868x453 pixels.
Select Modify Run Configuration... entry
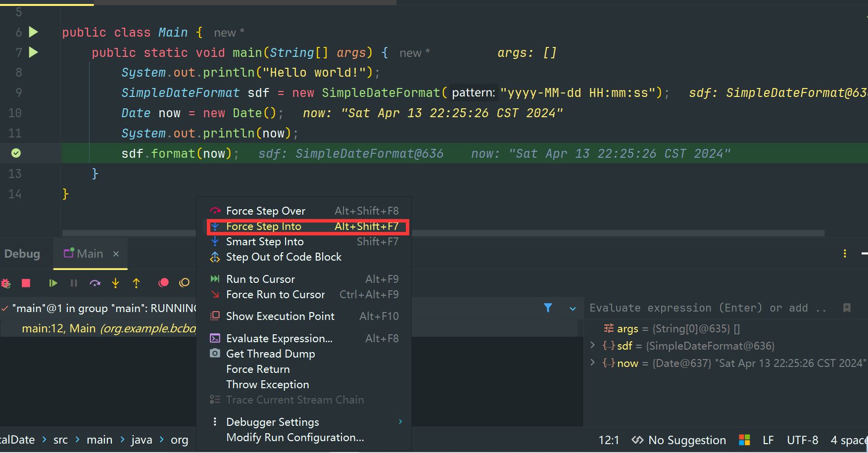point(304,437)
